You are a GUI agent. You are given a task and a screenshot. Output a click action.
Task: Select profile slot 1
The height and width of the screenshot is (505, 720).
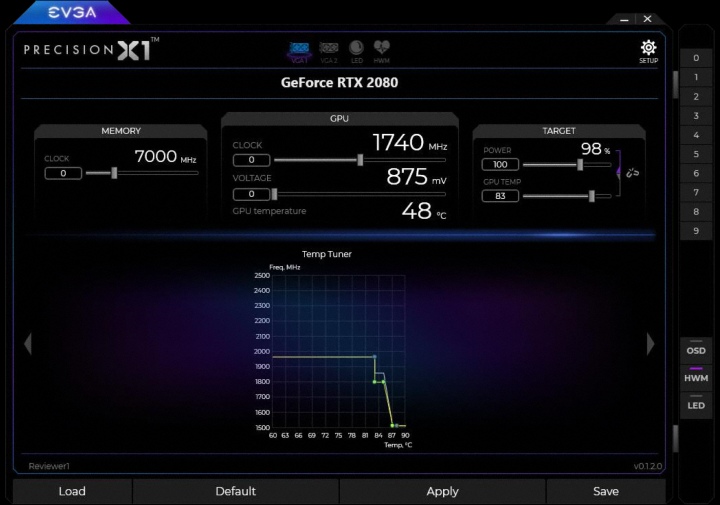coord(696,77)
